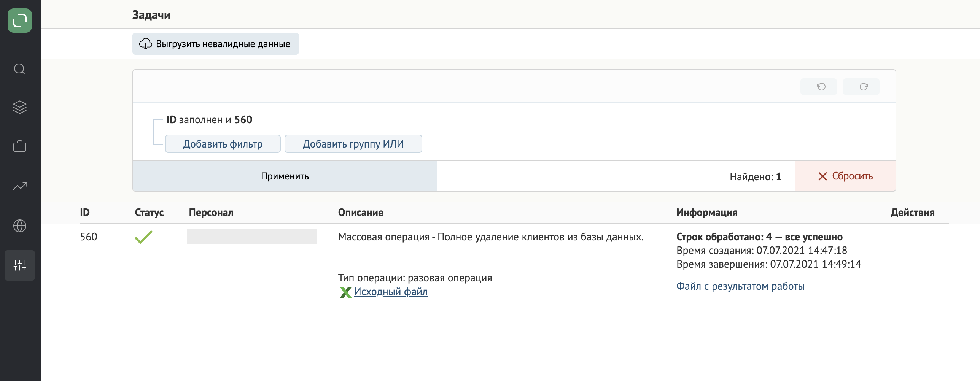Click the redo filter arrow button
This screenshot has width=980, height=381.
click(x=861, y=87)
